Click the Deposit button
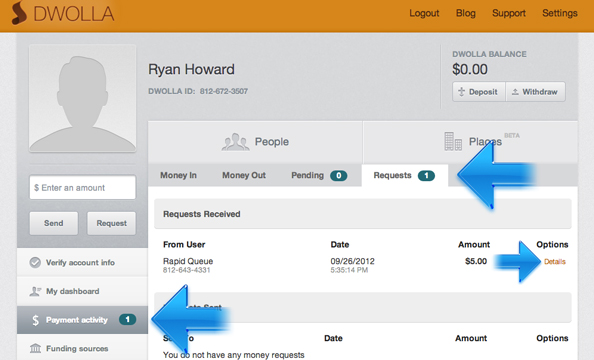The width and height of the screenshot is (594, 360). pos(479,92)
